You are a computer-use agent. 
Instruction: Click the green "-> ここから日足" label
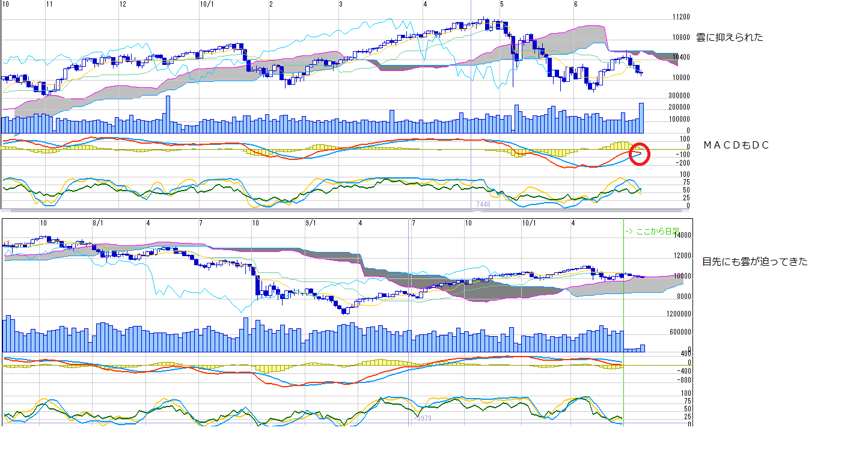point(653,231)
